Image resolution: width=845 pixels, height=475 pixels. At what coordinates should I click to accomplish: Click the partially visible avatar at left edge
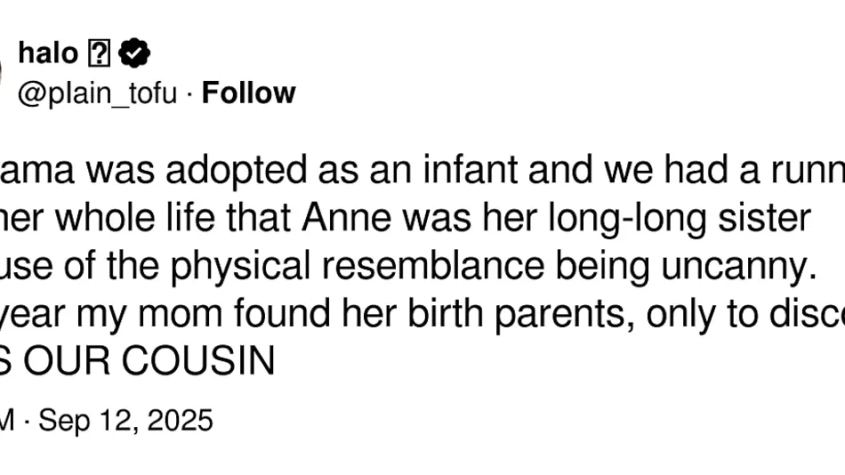[3, 73]
